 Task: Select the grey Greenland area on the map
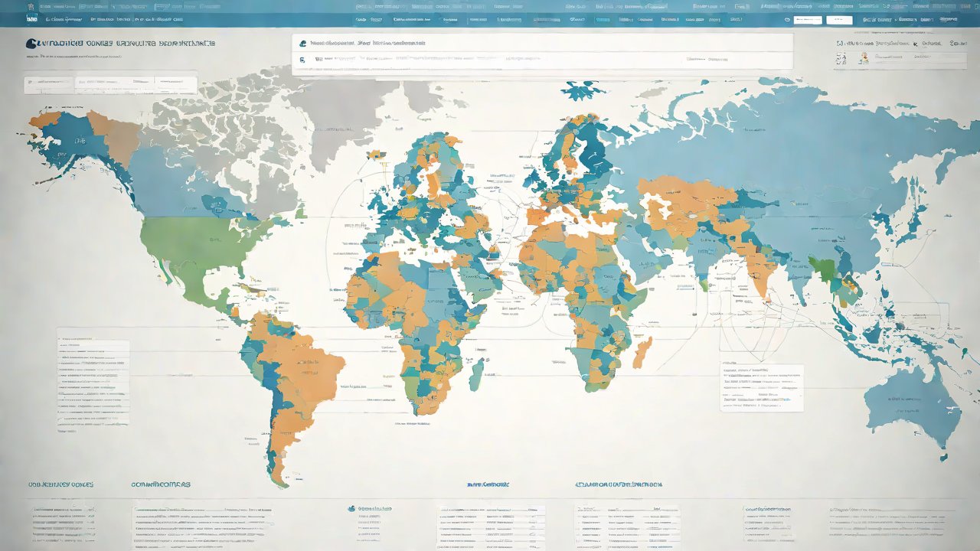(337, 107)
